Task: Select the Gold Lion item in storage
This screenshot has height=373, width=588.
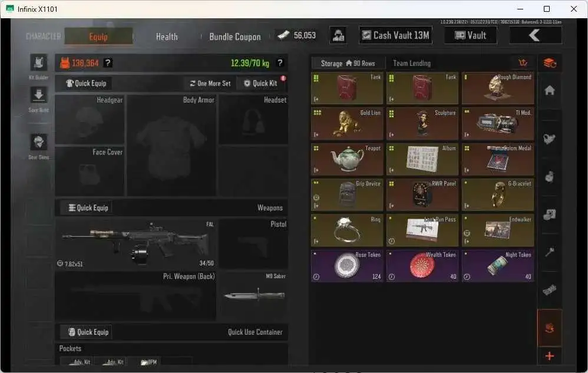Action: click(x=347, y=124)
